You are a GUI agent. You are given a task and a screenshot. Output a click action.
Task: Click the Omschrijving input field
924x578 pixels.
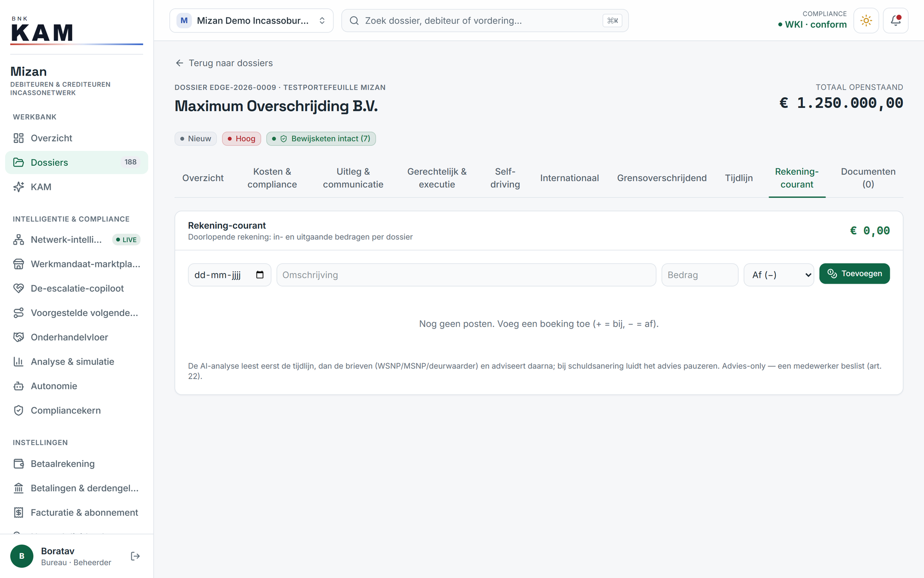(x=466, y=275)
